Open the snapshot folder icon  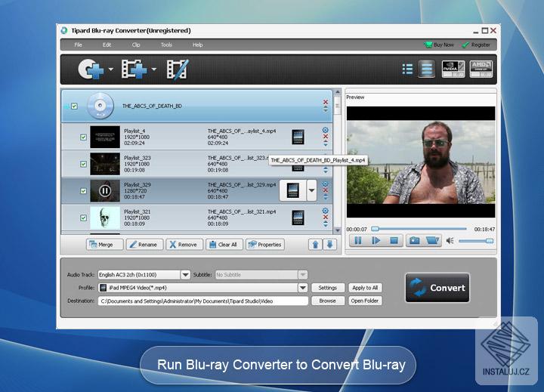433,240
